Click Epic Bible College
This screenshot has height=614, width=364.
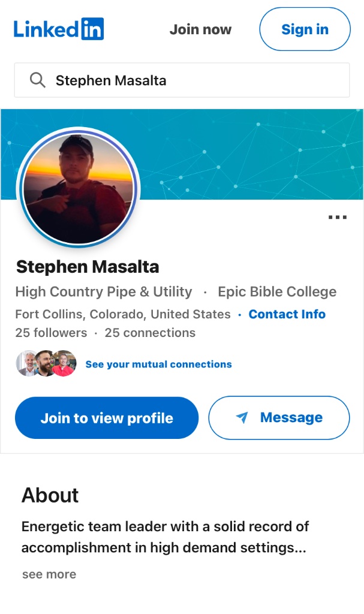tap(277, 292)
